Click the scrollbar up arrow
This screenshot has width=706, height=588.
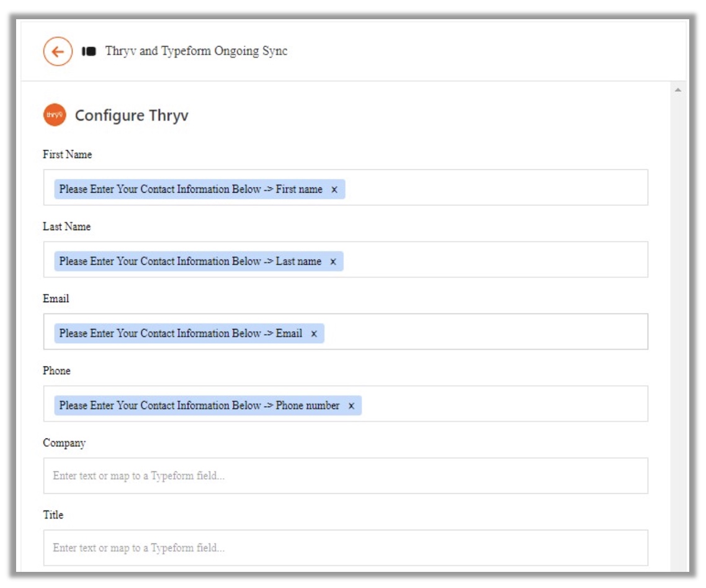coord(677,90)
